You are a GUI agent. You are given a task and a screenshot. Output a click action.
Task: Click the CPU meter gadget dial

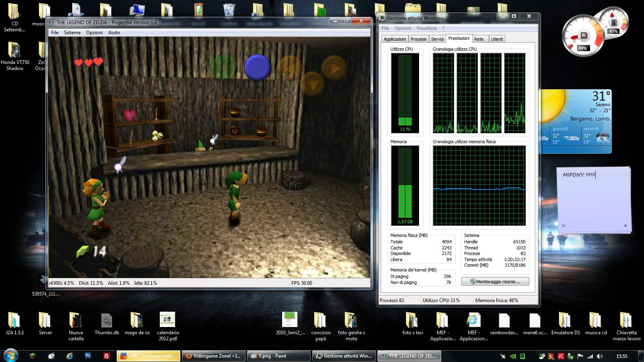[x=583, y=36]
